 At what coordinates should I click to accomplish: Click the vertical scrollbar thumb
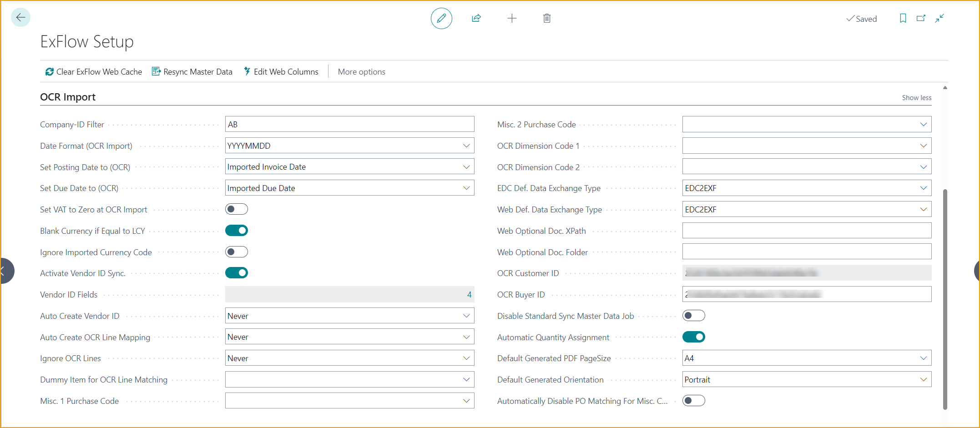coord(945,299)
